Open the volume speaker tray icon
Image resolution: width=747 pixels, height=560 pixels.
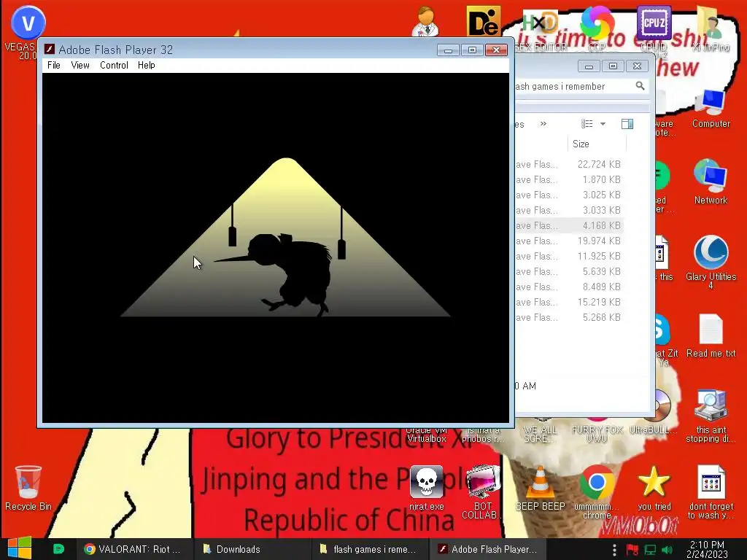[x=667, y=550]
